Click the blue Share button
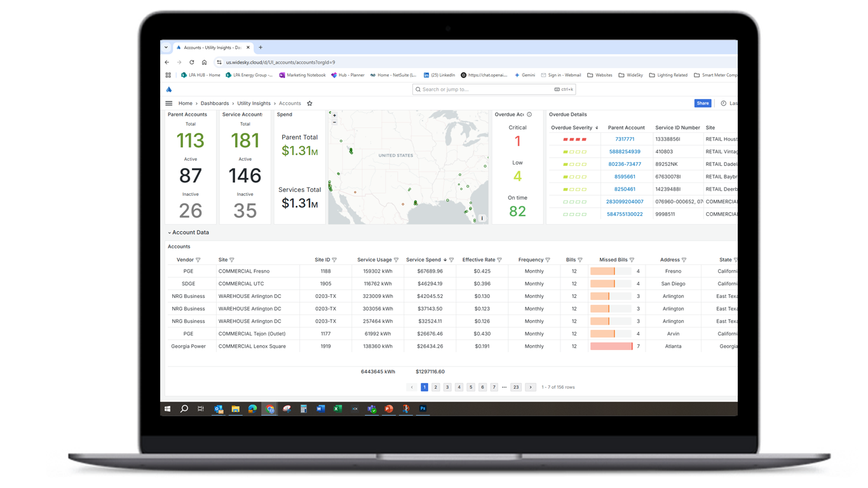Screen dimensions: 868x488 [702, 103]
